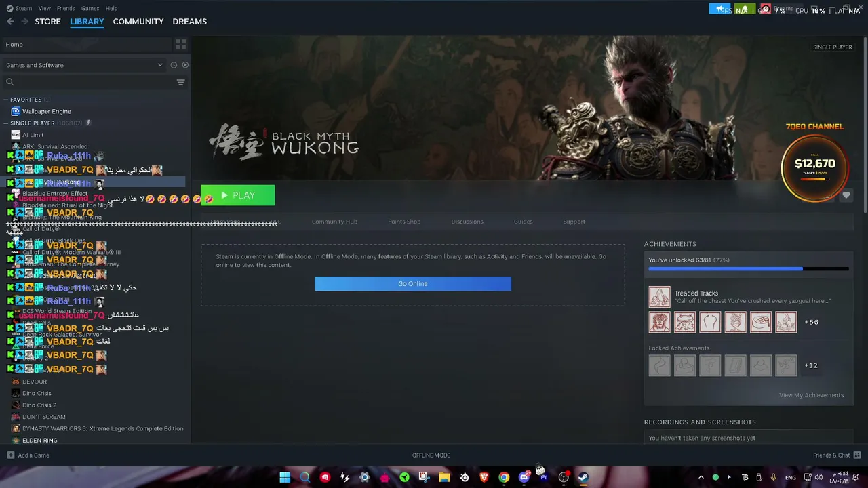Open the Community Hub tab
868x488 pixels.
(x=334, y=222)
